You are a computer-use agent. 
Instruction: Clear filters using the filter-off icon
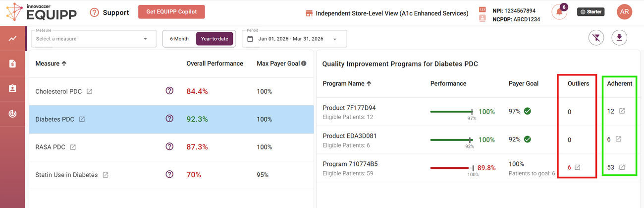click(596, 38)
